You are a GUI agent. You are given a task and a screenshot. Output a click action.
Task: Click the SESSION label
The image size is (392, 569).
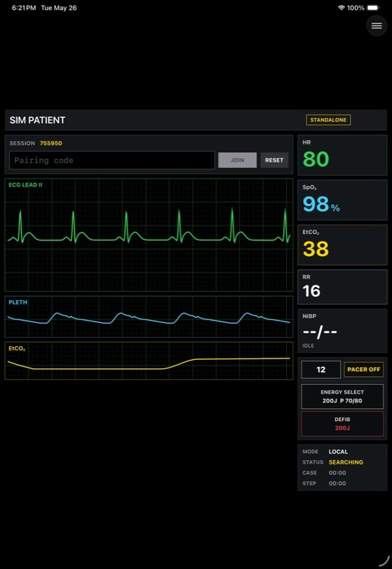click(x=22, y=144)
